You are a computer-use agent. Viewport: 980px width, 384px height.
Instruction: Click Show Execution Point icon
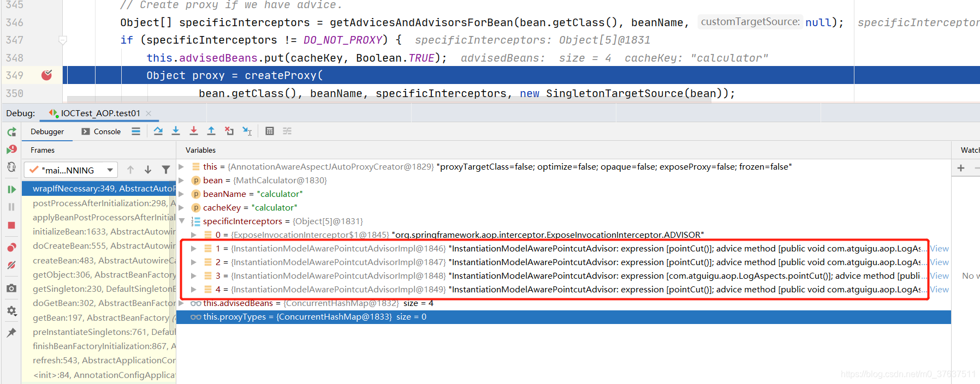coord(136,131)
